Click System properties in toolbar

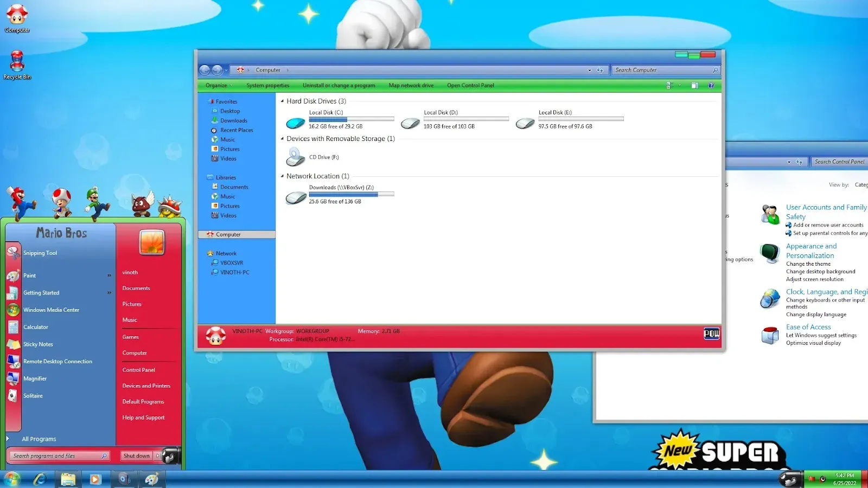tap(267, 86)
